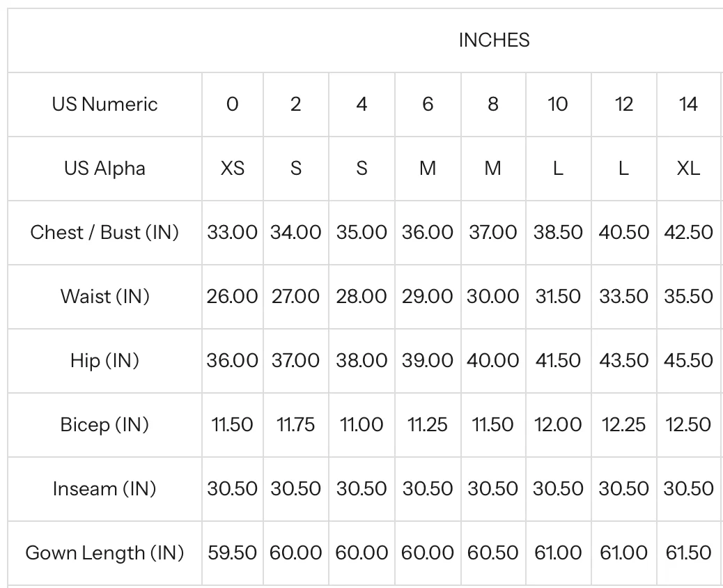Select the 26.00 waist measurement cell

[x=232, y=296]
